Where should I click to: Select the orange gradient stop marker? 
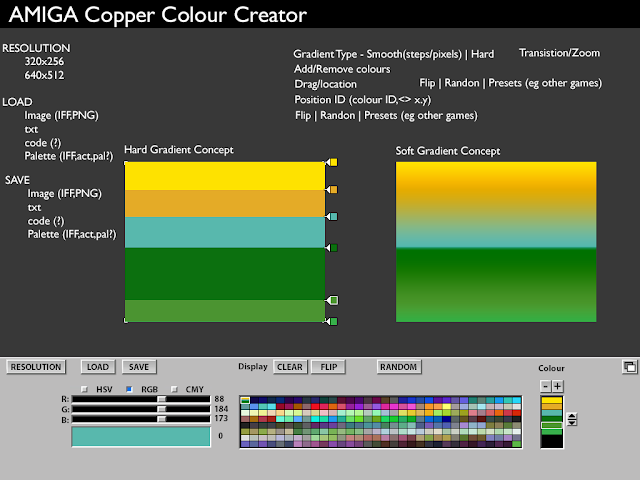point(333,190)
